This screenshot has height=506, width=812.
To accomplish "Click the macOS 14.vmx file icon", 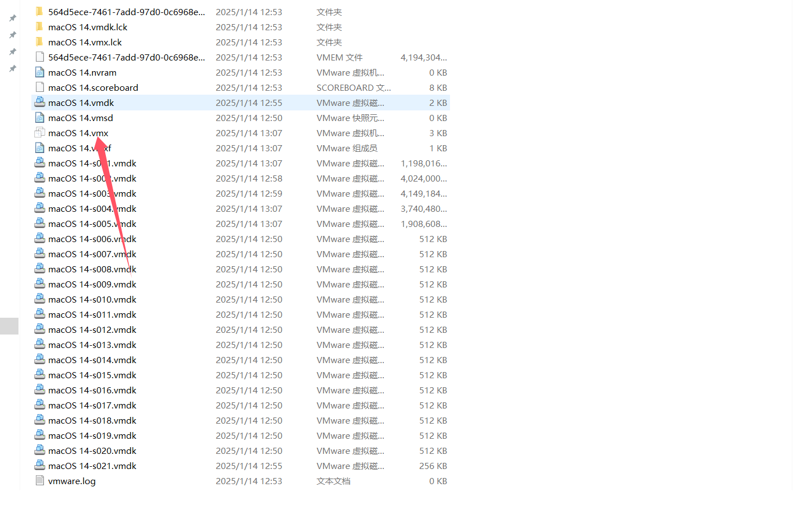I will click(x=39, y=133).
